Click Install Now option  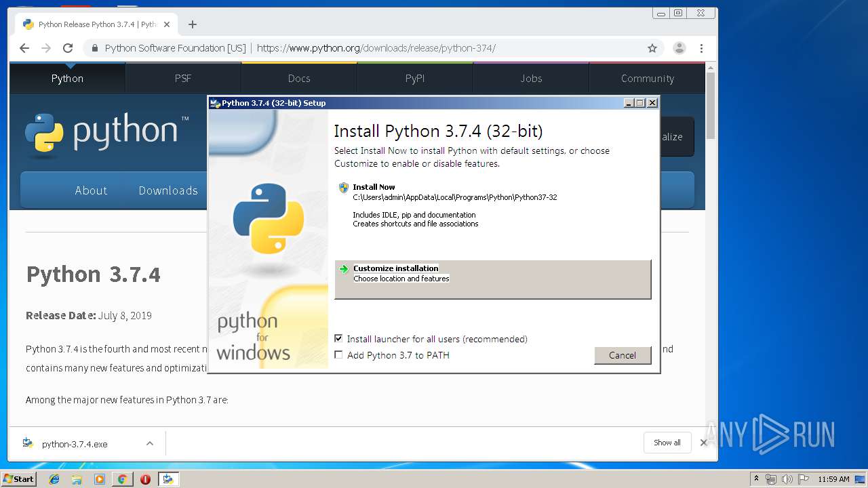(492, 205)
